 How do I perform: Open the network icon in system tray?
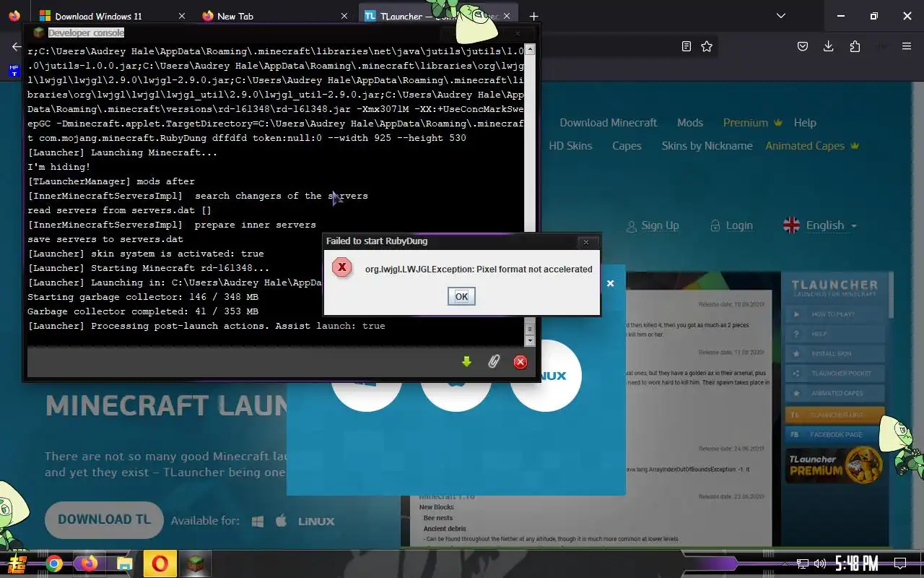803,564
